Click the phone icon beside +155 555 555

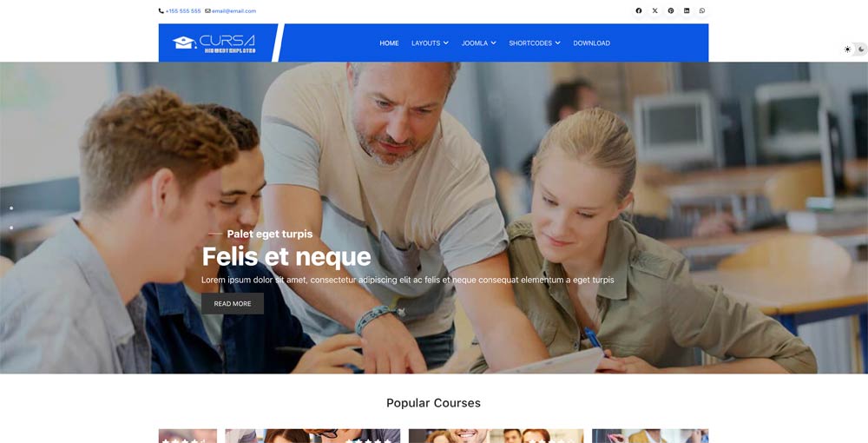pyautogui.click(x=161, y=11)
